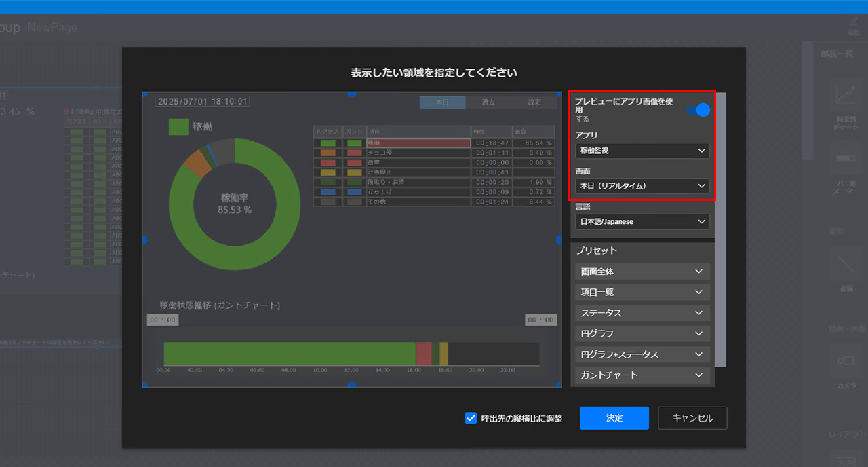Expand the 円グラフ+ステータス preset
Viewport: 868px width, 467px height.
(x=642, y=354)
